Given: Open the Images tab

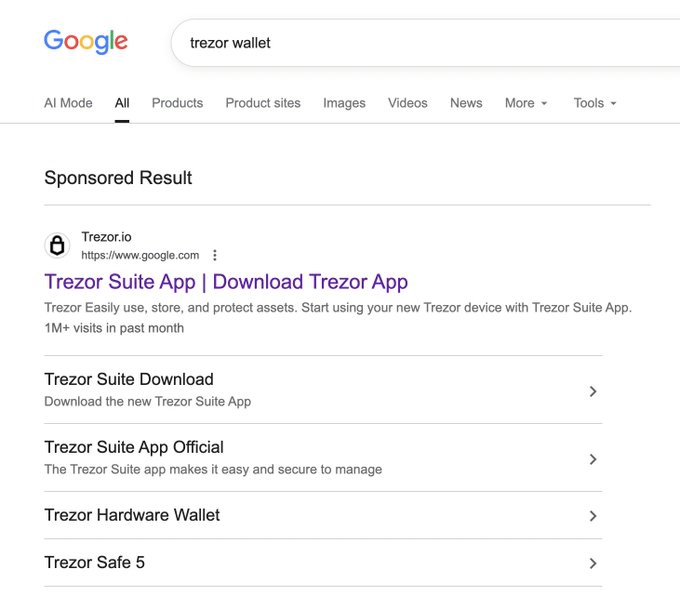Looking at the screenshot, I should (x=344, y=103).
